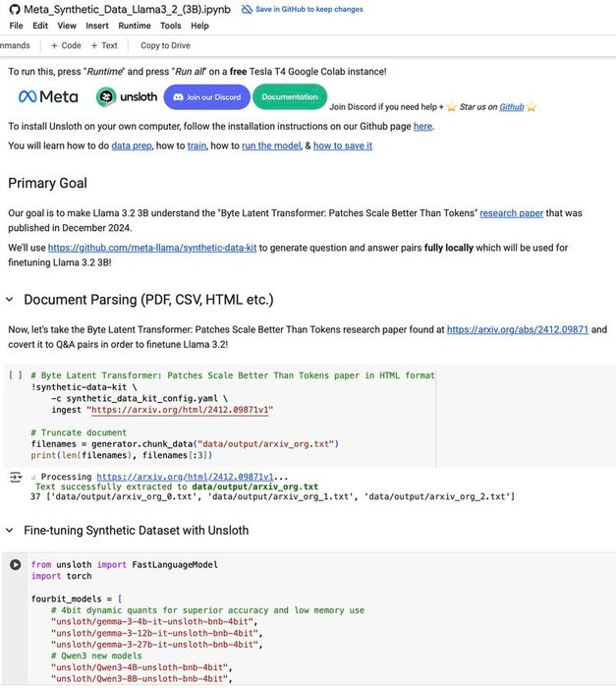Add a new Code cell
The width and height of the screenshot is (616, 688).
[x=67, y=45]
